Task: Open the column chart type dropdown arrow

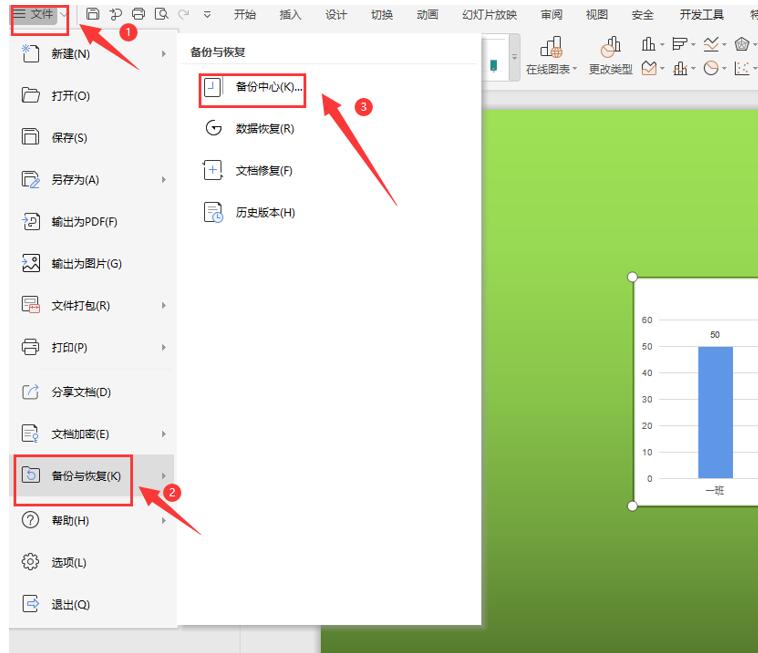Action: 662,44
